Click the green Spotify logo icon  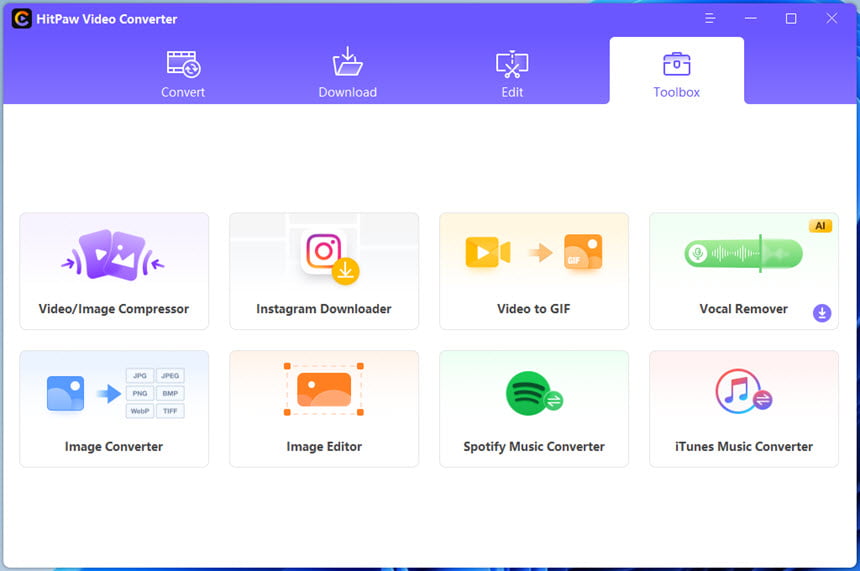[x=528, y=393]
